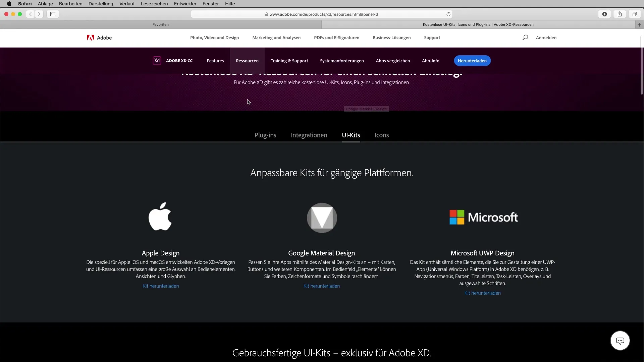The image size is (644, 362).
Task: Open the Lesezeichen menu
Action: click(x=154, y=4)
